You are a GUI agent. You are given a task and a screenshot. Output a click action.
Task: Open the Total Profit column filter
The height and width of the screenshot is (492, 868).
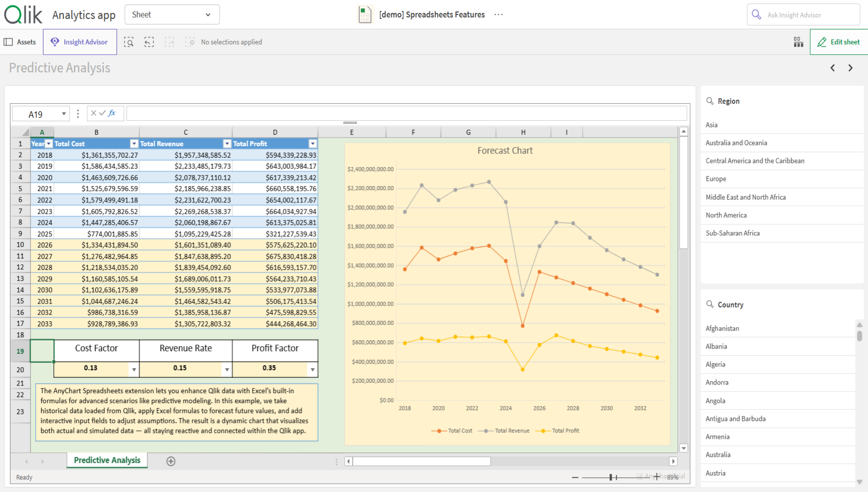pyautogui.click(x=313, y=144)
